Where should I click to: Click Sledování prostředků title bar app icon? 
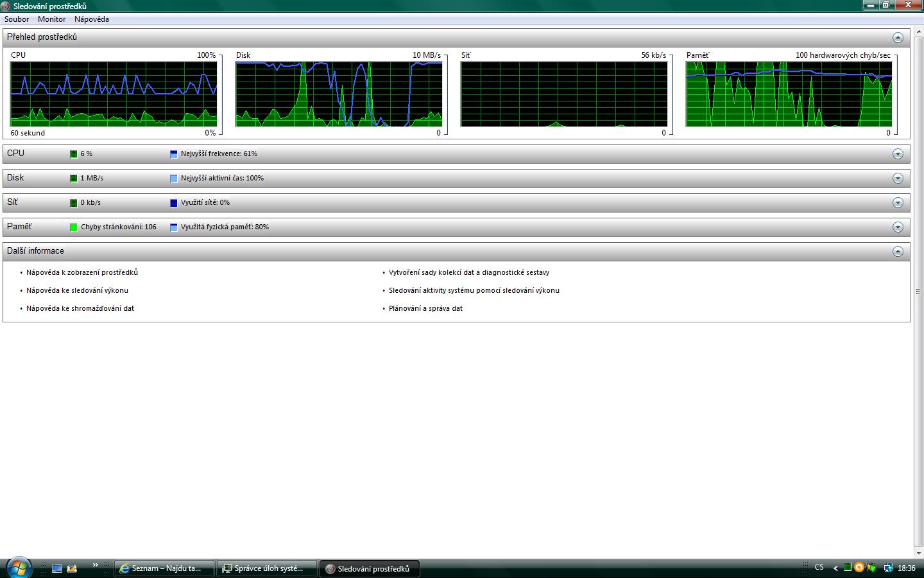[x=6, y=6]
